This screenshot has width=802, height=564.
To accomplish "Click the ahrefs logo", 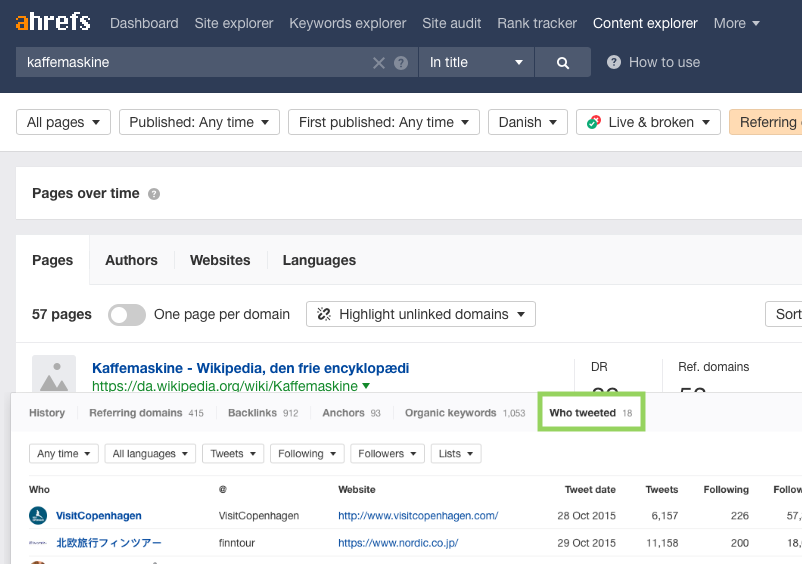I will pyautogui.click(x=53, y=22).
